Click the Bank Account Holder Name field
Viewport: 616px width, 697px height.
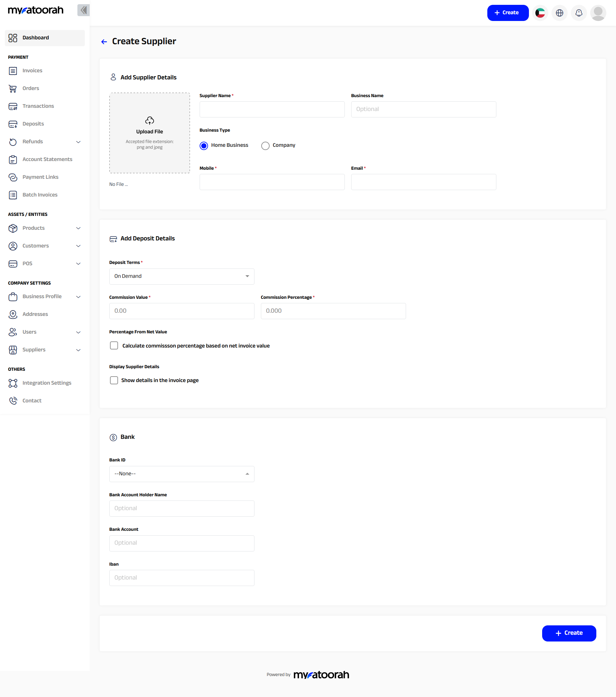(182, 509)
